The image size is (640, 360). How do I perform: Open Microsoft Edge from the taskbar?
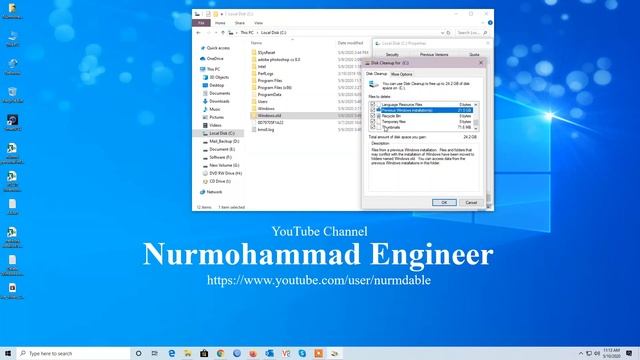[172, 353]
